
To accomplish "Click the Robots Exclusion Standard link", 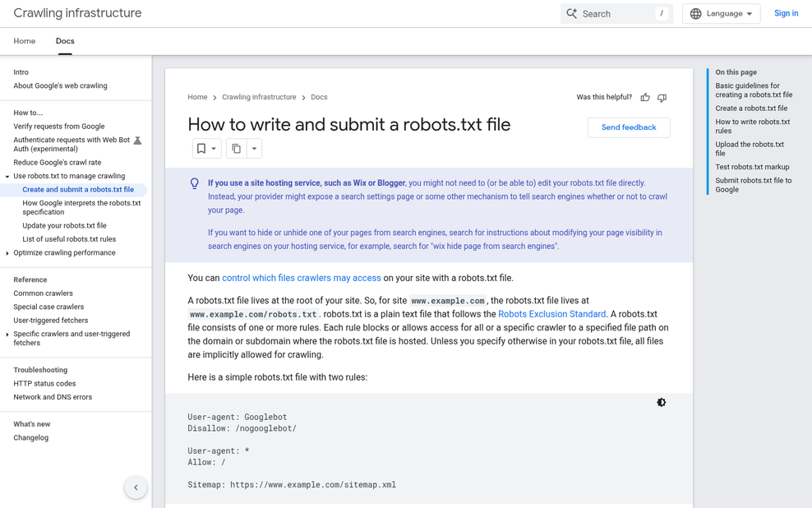I will 551,314.
